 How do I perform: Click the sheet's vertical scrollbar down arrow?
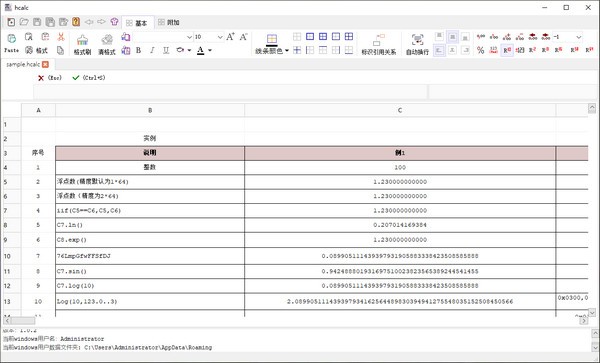coord(592,313)
